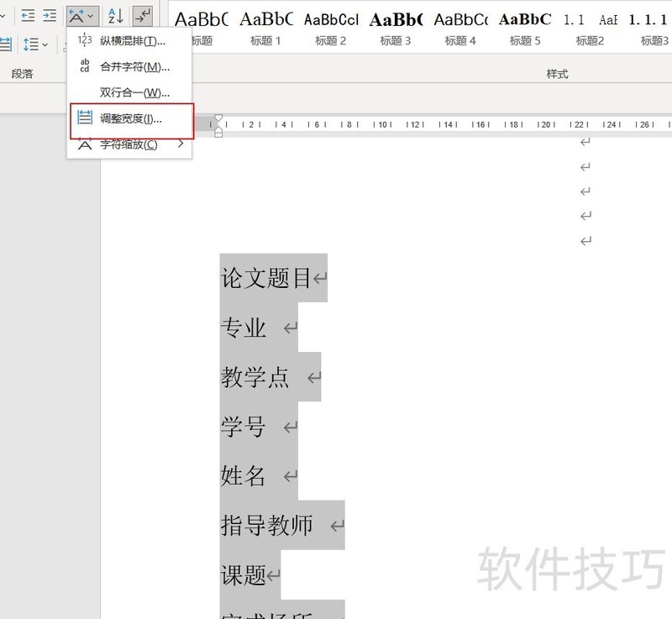Apply the 标题 3 style

(396, 29)
